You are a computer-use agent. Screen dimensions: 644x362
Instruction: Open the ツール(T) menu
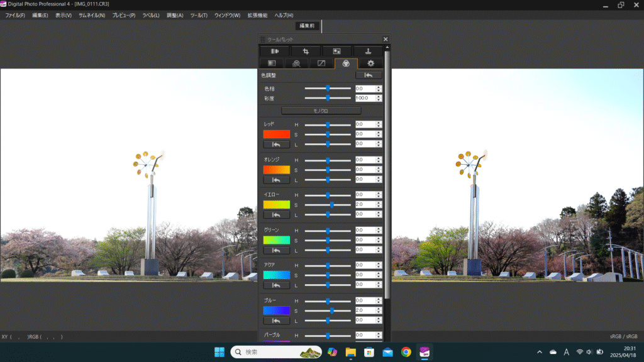[199, 15]
